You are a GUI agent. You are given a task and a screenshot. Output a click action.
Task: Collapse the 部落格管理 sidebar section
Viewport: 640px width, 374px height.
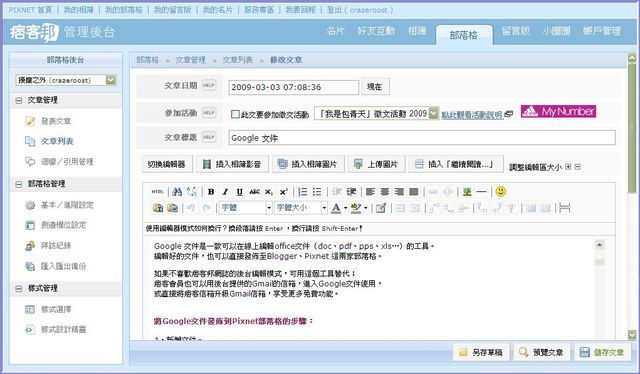point(18,184)
